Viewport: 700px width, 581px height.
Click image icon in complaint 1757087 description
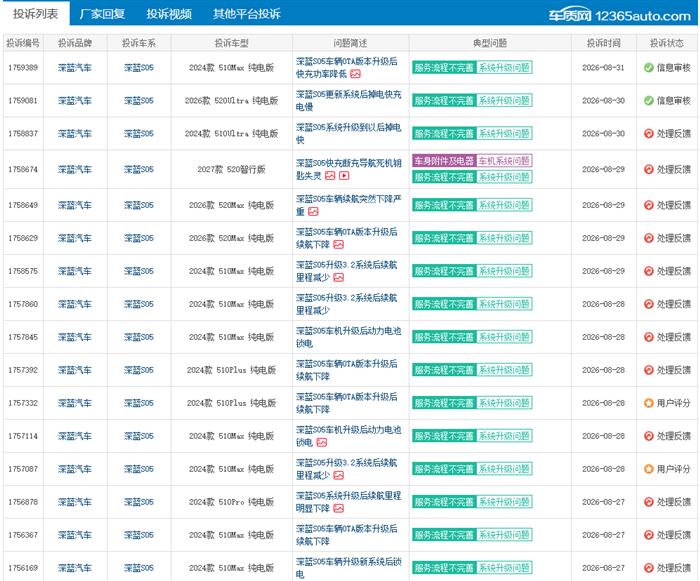pos(339,476)
